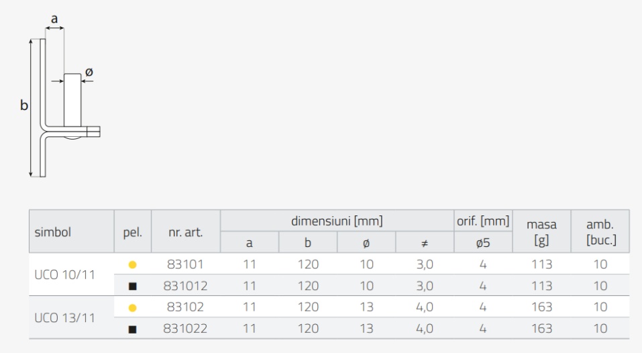Click the black square for article 831012
Image resolution: width=644 pixels, height=353 pixels.
tap(132, 286)
